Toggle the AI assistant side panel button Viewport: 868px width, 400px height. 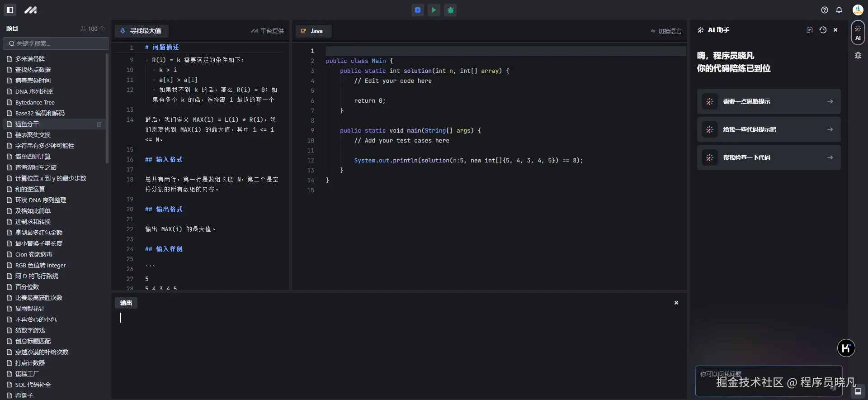tap(858, 33)
